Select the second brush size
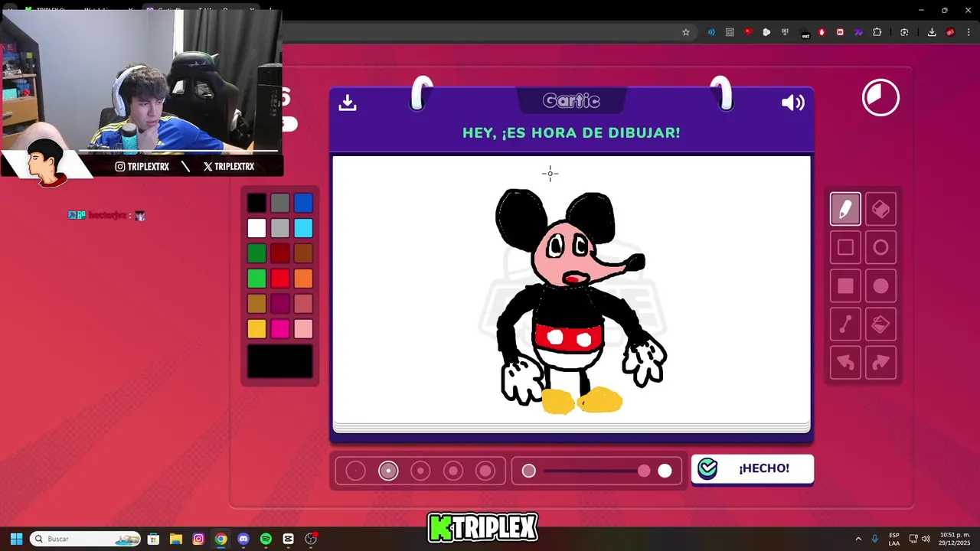The image size is (980, 551). (x=388, y=471)
